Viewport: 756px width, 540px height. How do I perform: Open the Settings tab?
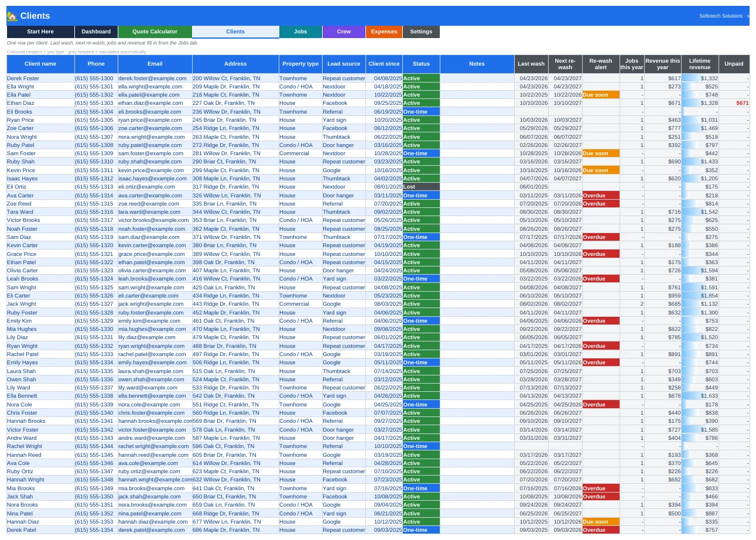click(421, 32)
